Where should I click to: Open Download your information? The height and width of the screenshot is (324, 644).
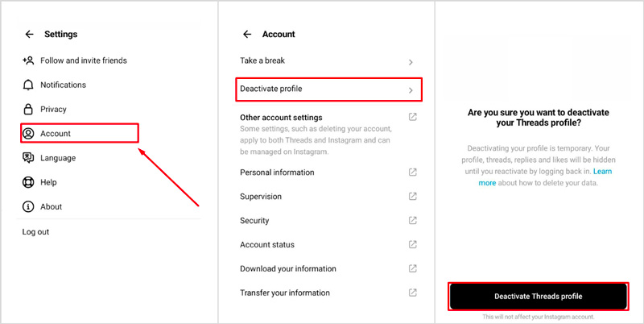click(x=328, y=269)
